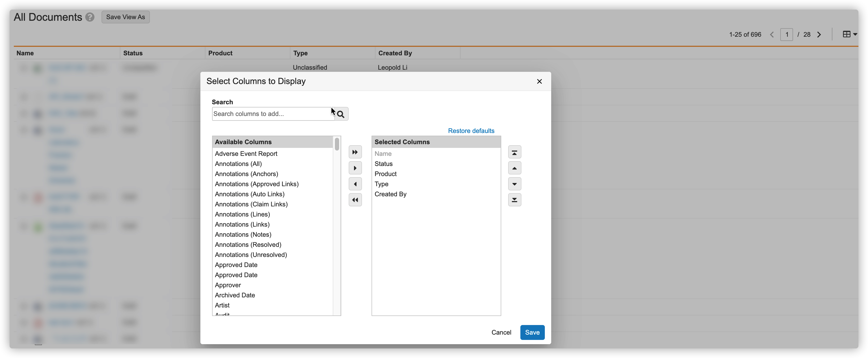Move all available columns right with double-arrow
This screenshot has height=358, width=868.
(x=355, y=152)
